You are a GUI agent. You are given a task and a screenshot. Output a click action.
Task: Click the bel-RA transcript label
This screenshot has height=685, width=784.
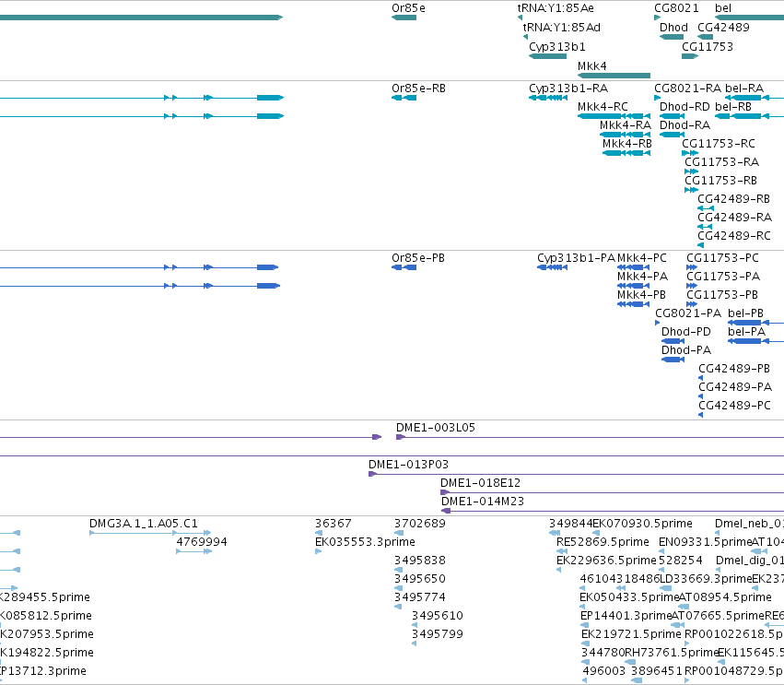click(x=744, y=89)
